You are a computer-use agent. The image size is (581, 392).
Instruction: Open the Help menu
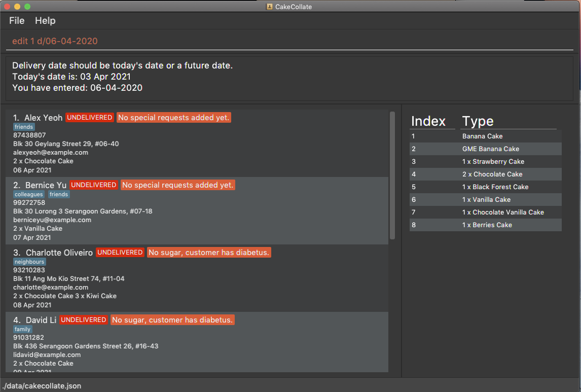(45, 21)
